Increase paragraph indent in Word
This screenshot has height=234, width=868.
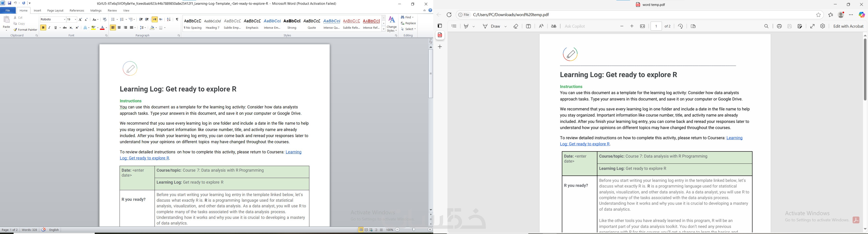pos(147,20)
